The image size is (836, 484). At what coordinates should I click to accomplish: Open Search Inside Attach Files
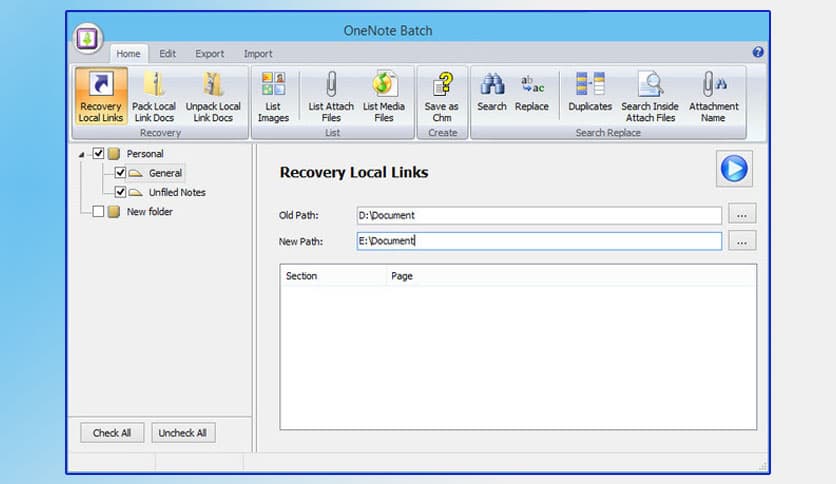pyautogui.click(x=650, y=96)
